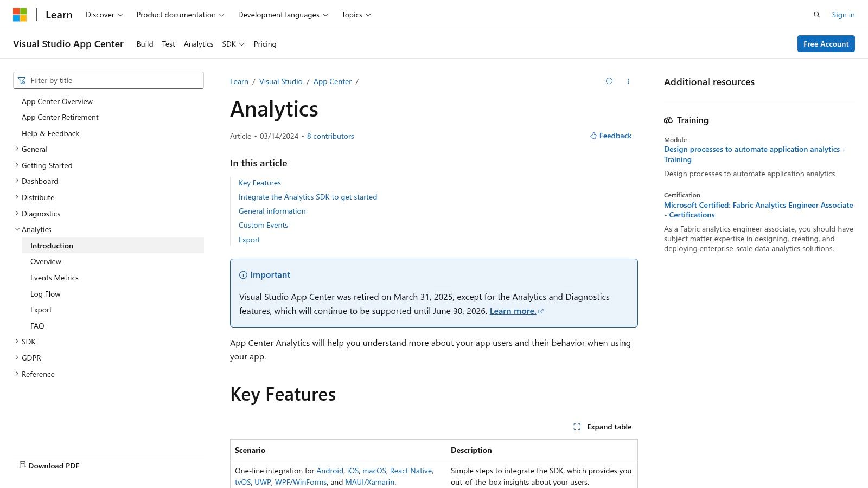Image resolution: width=868 pixels, height=488 pixels.
Task: Click the Feedback button
Action: point(611,136)
